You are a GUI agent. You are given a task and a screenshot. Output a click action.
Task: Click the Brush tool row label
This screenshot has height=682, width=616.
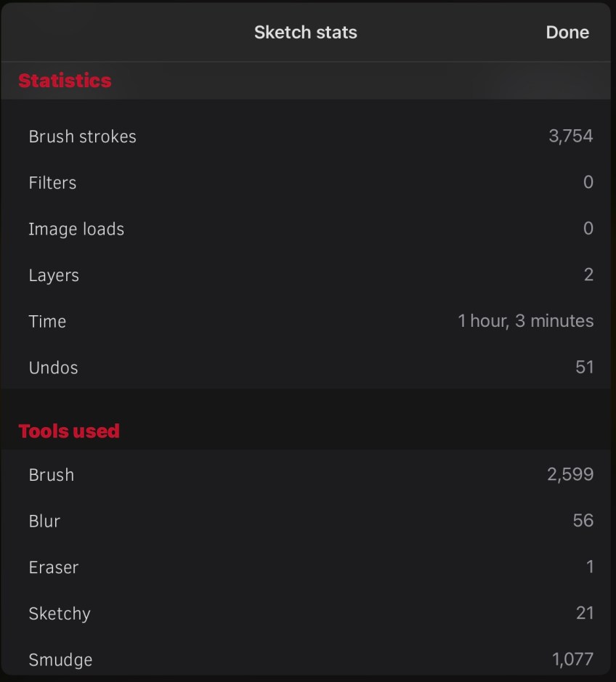coord(51,475)
